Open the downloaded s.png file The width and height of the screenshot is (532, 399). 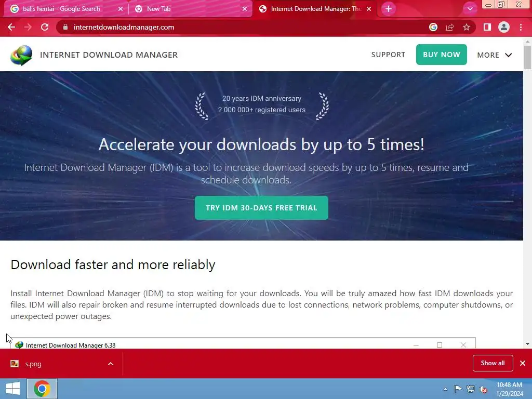pos(33,364)
